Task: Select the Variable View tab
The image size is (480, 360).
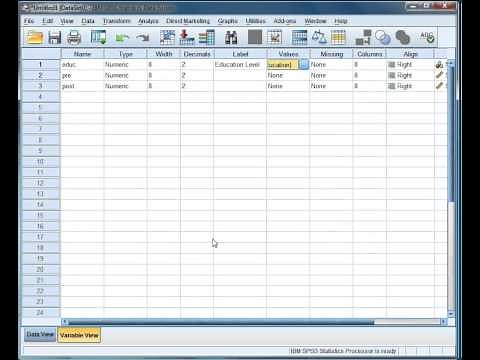Action: point(79,335)
